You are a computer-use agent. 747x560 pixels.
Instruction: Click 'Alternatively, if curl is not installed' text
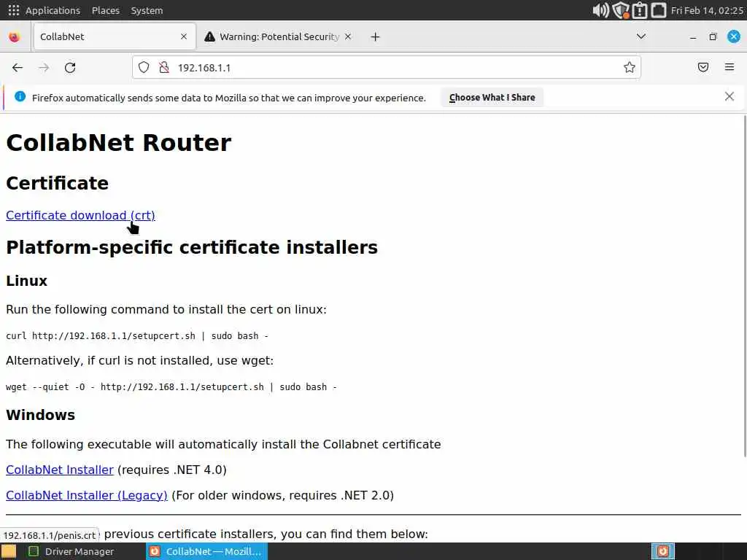[139, 360]
